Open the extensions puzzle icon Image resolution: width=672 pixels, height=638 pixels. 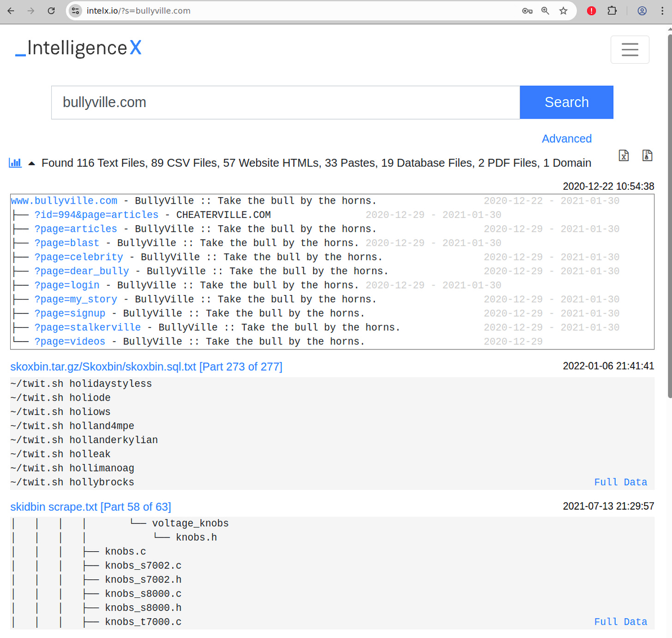click(x=612, y=11)
